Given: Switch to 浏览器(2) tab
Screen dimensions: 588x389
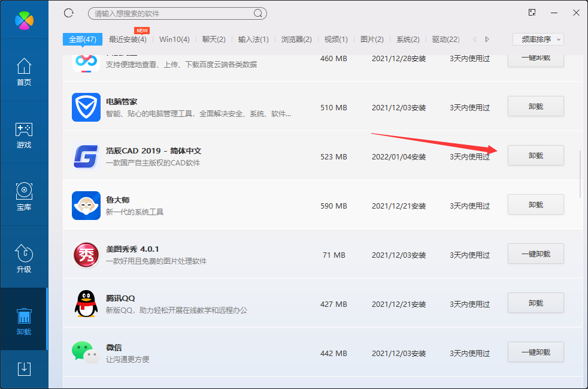Looking at the screenshot, I should click(x=296, y=39).
